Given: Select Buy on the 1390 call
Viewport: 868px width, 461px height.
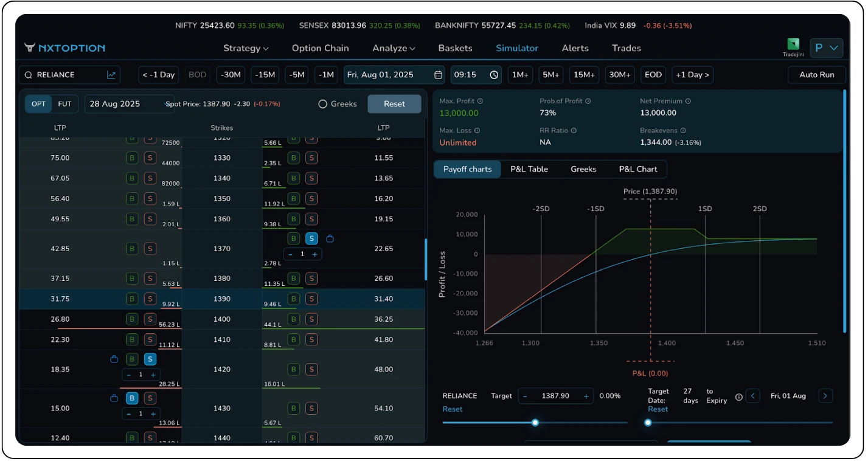Looking at the screenshot, I should tap(132, 299).
